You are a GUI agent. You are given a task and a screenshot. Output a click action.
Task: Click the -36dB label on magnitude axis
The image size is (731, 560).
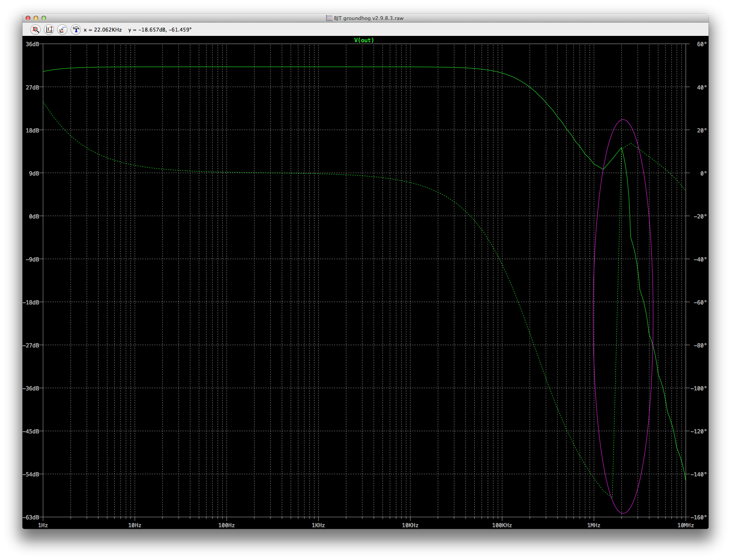point(31,388)
